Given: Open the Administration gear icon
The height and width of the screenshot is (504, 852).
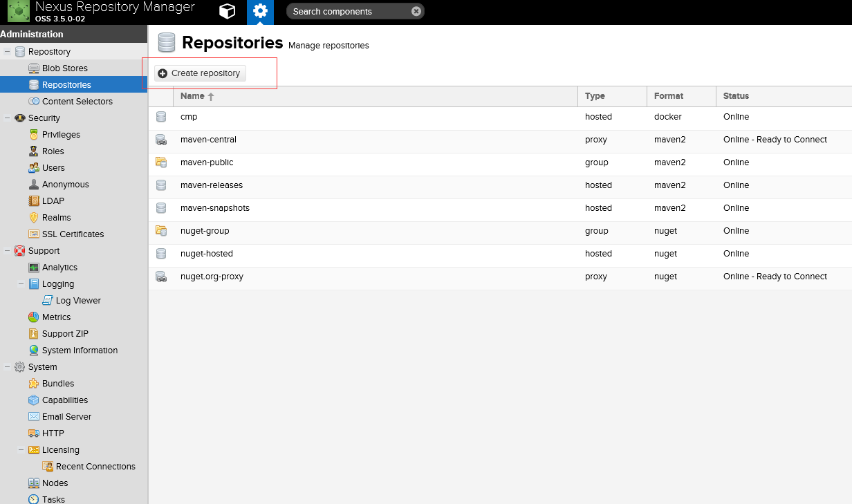Looking at the screenshot, I should click(260, 11).
